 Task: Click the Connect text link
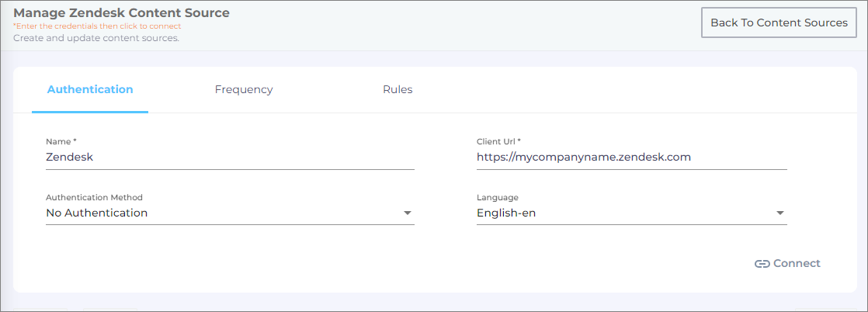tap(797, 263)
